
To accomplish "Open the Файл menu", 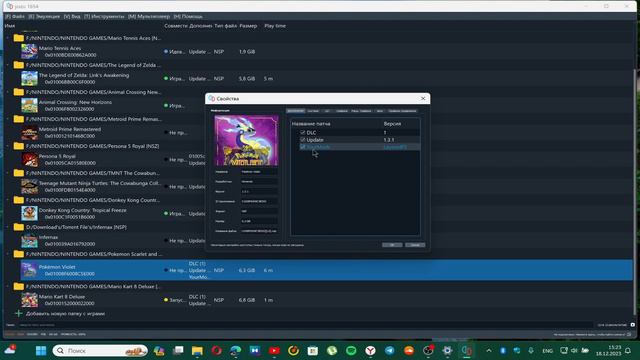I will 15,17.
